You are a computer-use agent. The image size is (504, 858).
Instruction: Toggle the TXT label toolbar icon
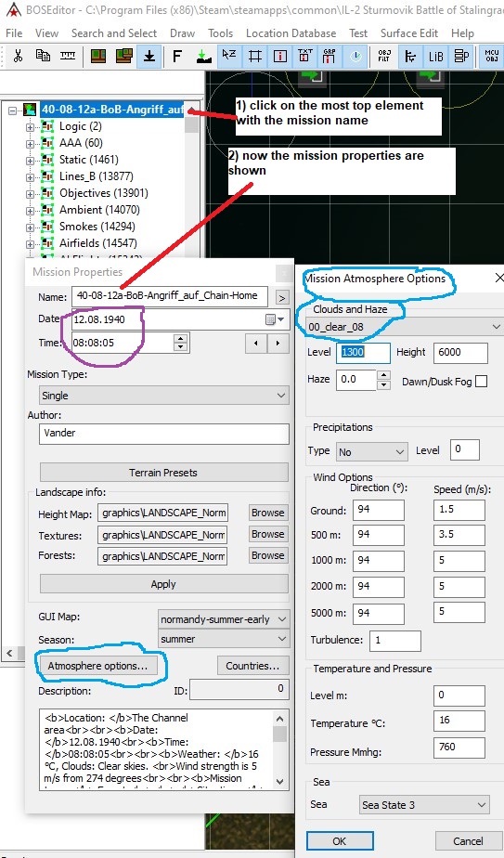tap(304, 57)
